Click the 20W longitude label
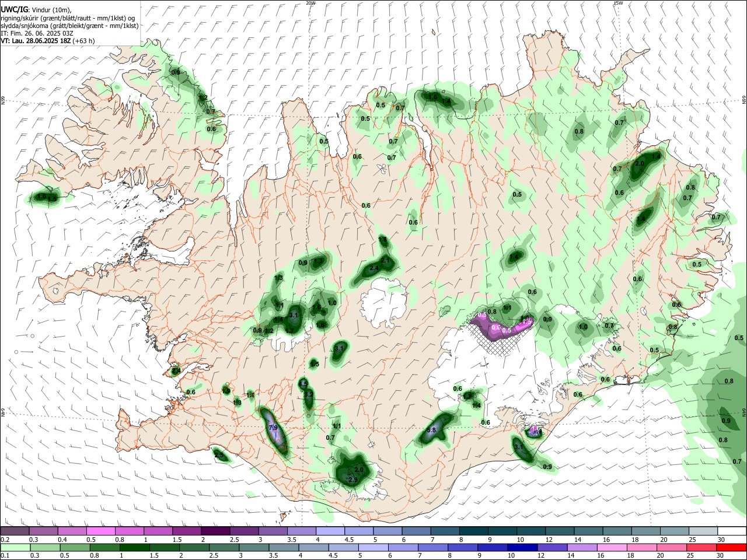747x560 pixels. tap(310, 3)
